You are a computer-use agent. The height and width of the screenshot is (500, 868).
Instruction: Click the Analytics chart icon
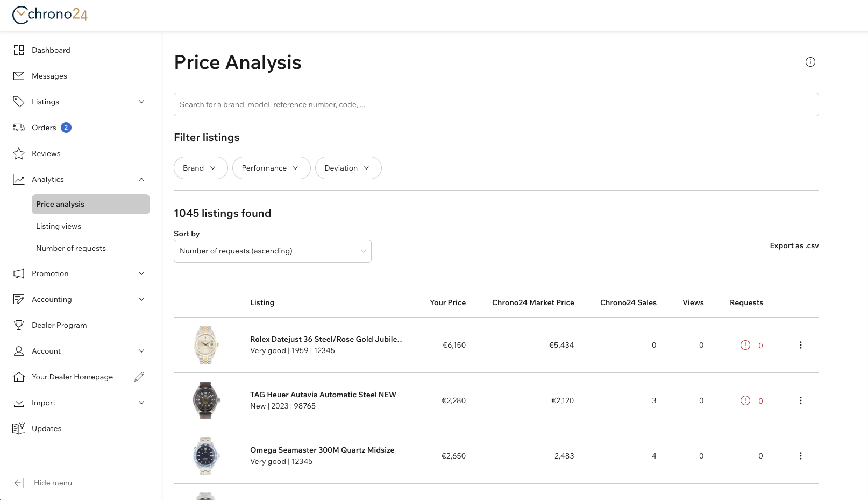(19, 179)
